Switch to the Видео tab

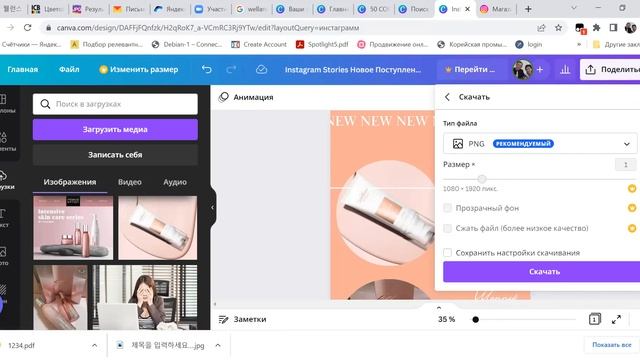coord(130,182)
